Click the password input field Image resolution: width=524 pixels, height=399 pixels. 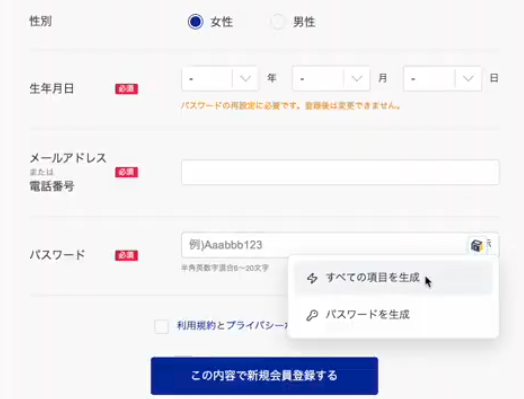click(x=340, y=245)
